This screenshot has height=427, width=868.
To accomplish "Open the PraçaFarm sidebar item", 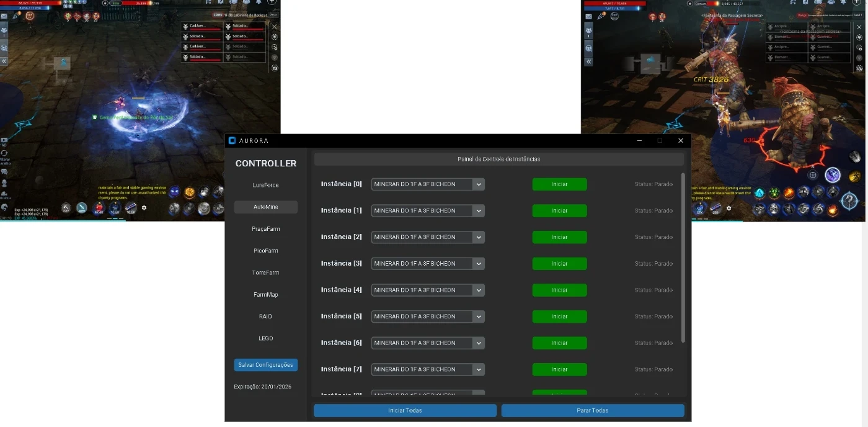I will 265,229.
